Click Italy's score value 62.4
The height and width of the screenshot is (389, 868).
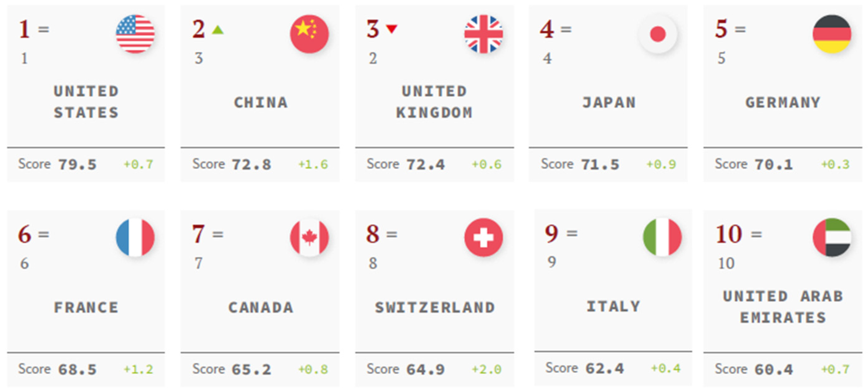604,368
